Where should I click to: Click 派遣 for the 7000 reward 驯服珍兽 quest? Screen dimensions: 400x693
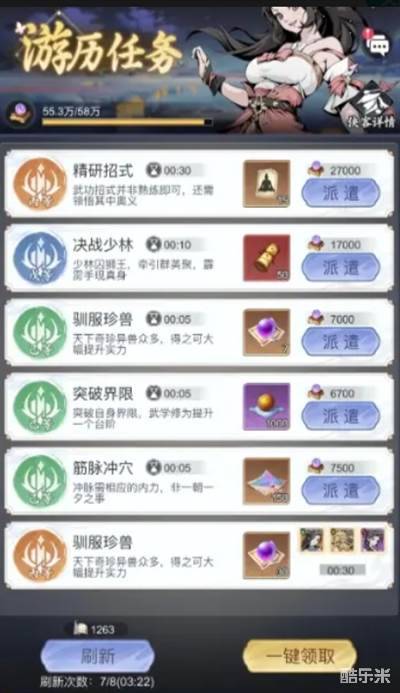click(341, 342)
